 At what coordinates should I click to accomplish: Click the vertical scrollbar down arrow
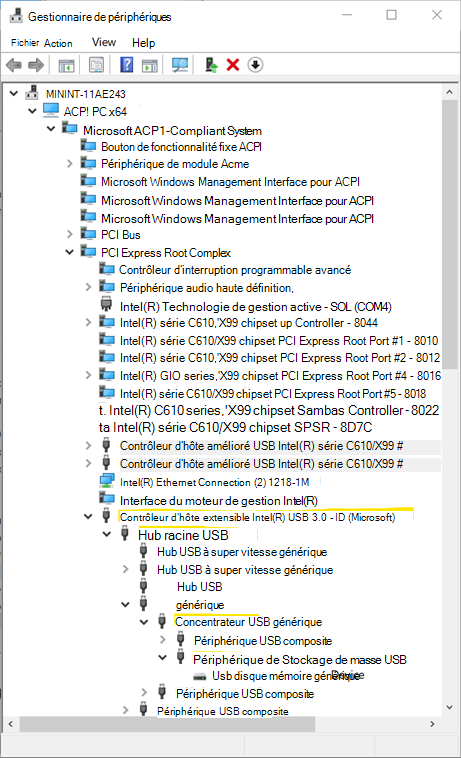[450, 707]
